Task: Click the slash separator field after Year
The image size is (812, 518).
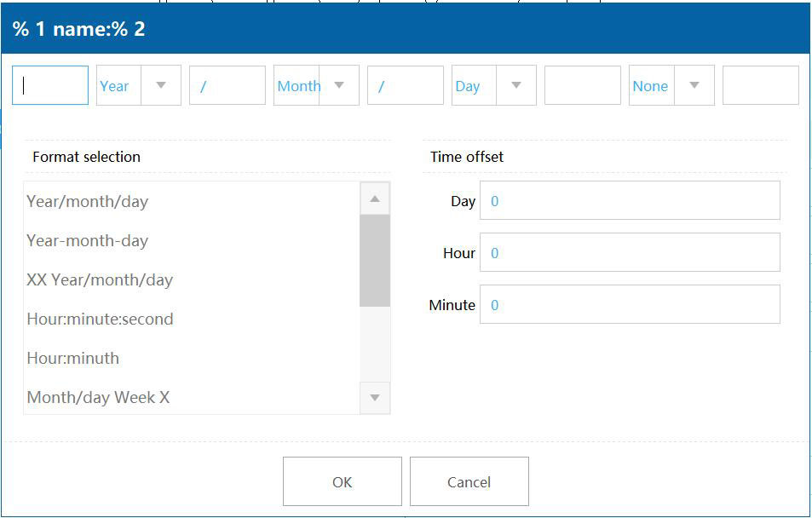Action: click(x=227, y=85)
